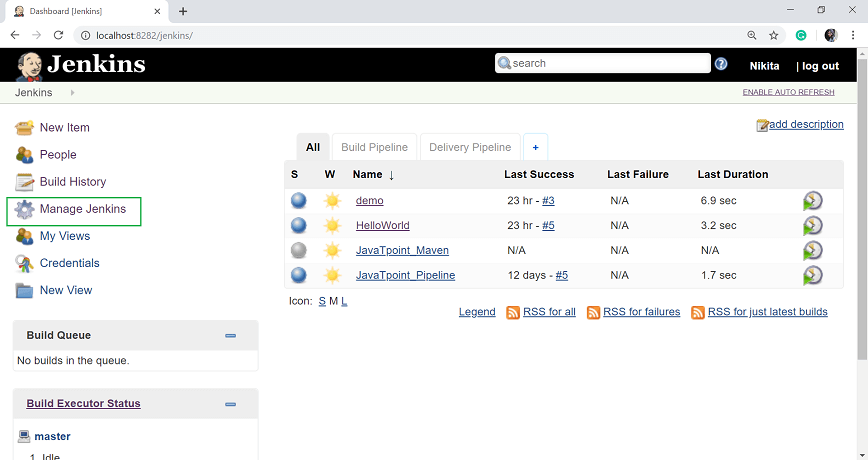Click the New View folder icon

pos(24,291)
